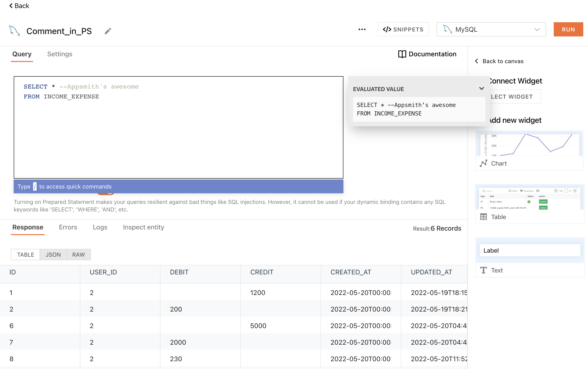The width and height of the screenshot is (588, 369).
Task: Go back using the Back arrow
Action: click(x=19, y=6)
